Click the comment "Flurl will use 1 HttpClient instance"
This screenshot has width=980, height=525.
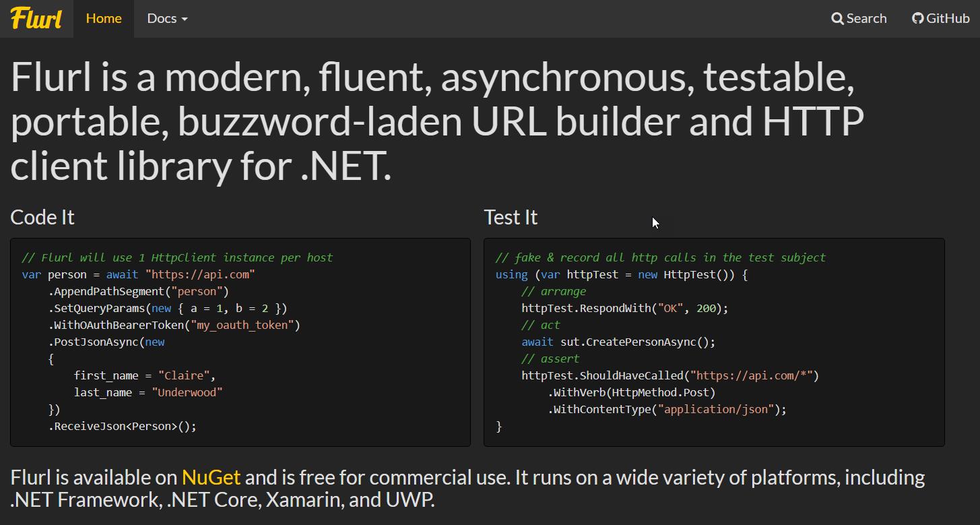coord(177,257)
